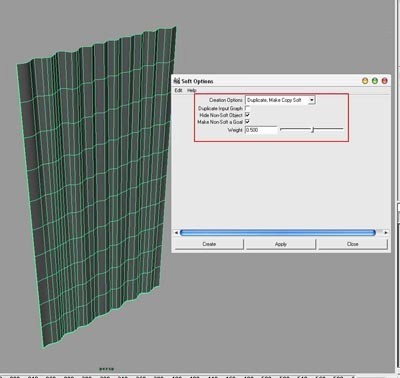Minimize the Soft Options window
This screenshot has width=400, height=378.
pyautogui.click(x=365, y=81)
